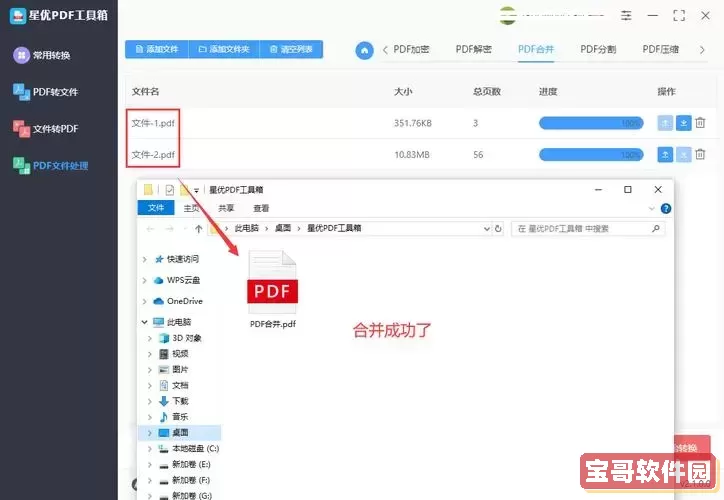Switch to the PDF合并 tab
This screenshot has height=500, width=724.
pyautogui.click(x=536, y=49)
